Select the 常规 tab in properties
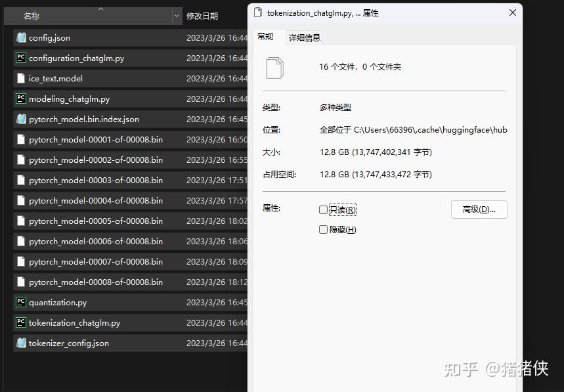The width and height of the screenshot is (564, 392). tap(267, 37)
